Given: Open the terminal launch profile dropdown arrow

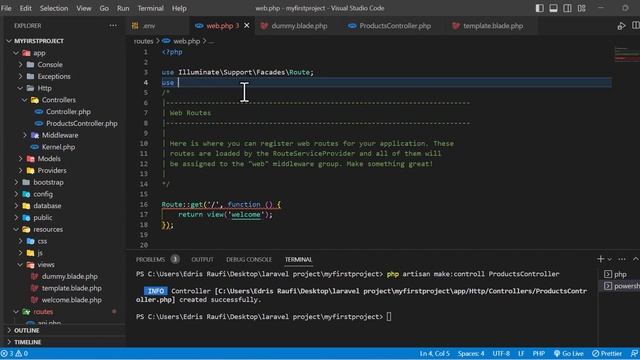Looking at the screenshot, I should 609,259.
